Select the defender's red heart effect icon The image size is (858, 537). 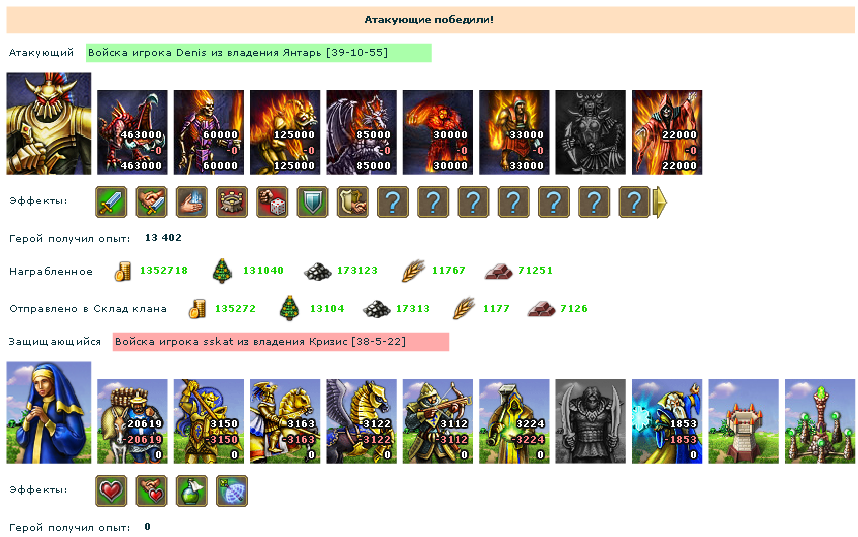pyautogui.click(x=111, y=491)
